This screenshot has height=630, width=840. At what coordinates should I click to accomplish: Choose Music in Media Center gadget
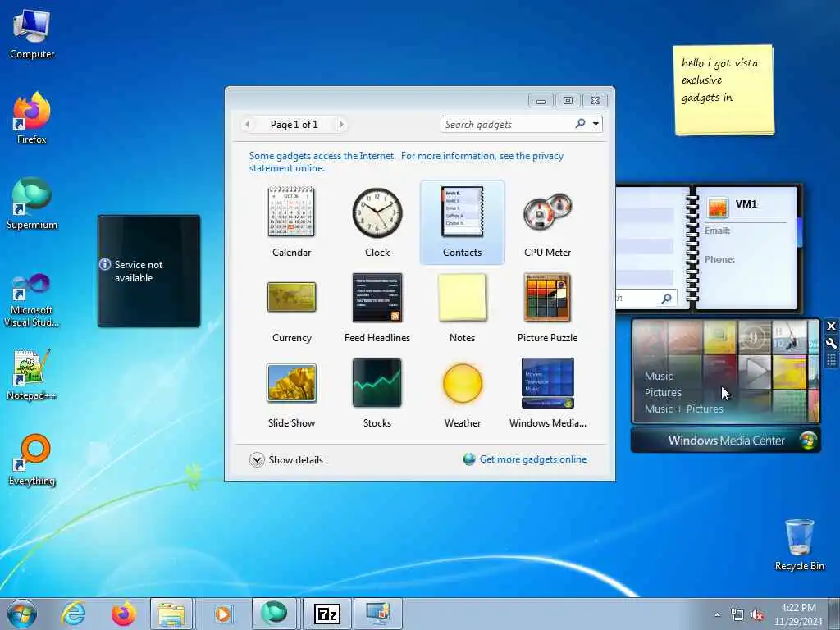(659, 376)
